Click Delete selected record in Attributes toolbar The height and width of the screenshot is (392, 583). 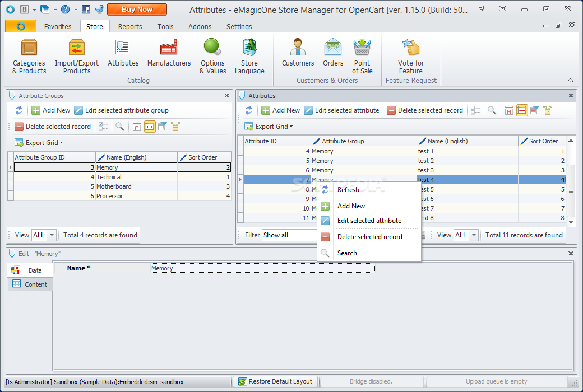point(425,110)
